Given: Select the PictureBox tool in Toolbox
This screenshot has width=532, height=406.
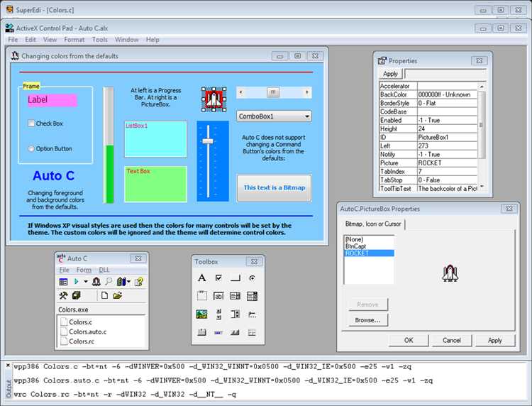Looking at the screenshot, I should click(201, 314).
